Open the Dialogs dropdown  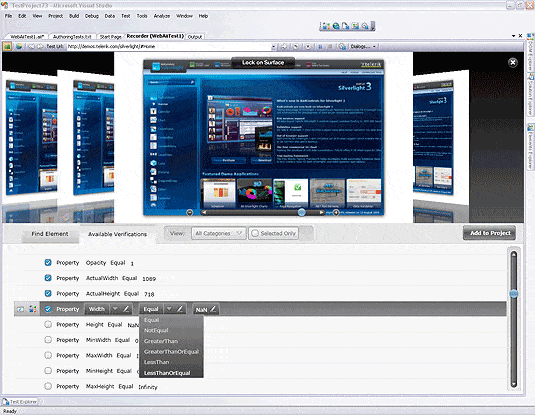click(363, 46)
